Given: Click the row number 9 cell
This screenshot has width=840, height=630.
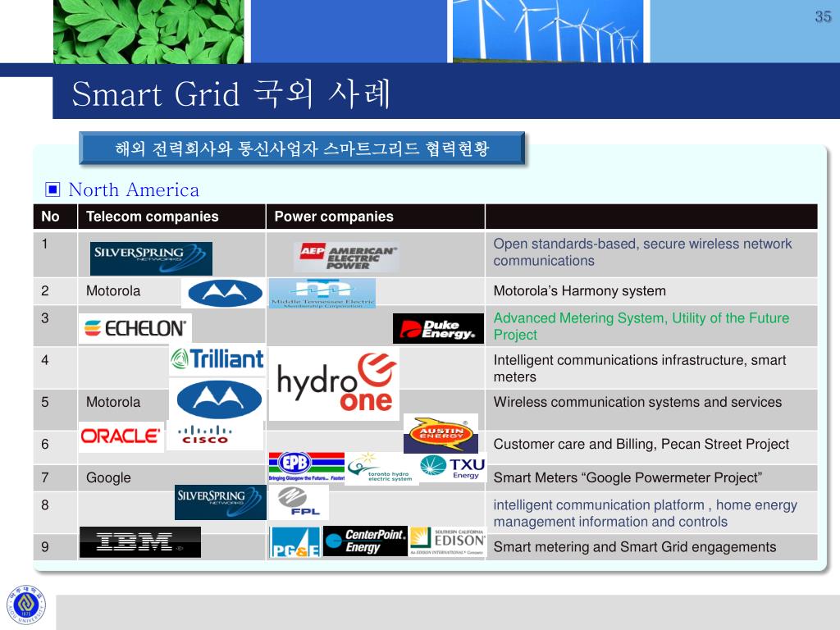Looking at the screenshot, I should (x=55, y=547).
